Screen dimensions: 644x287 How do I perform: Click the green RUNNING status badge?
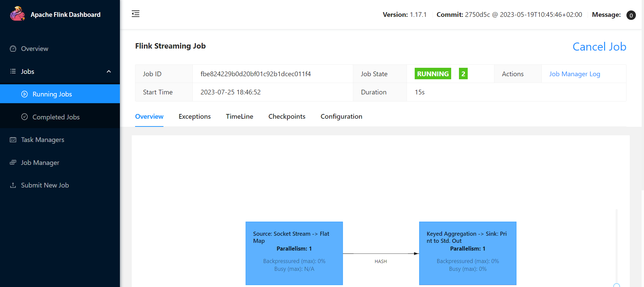(x=433, y=74)
